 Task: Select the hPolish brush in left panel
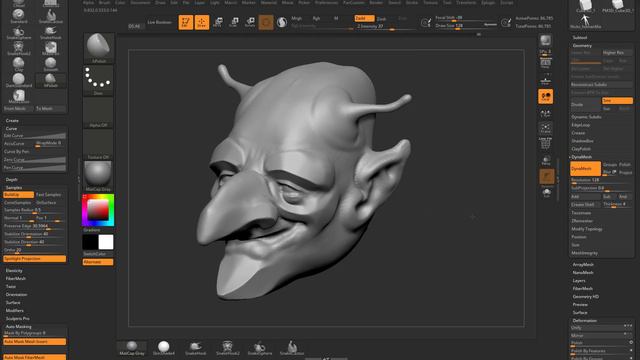tap(51, 80)
